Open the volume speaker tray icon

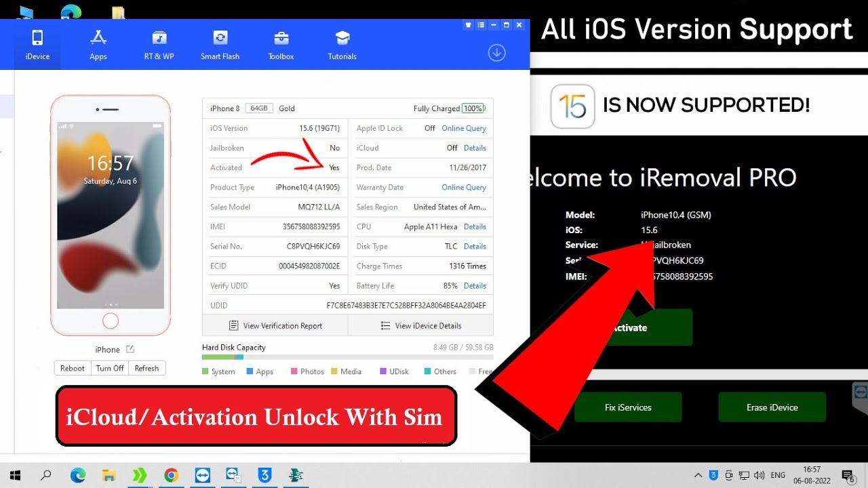(759, 475)
